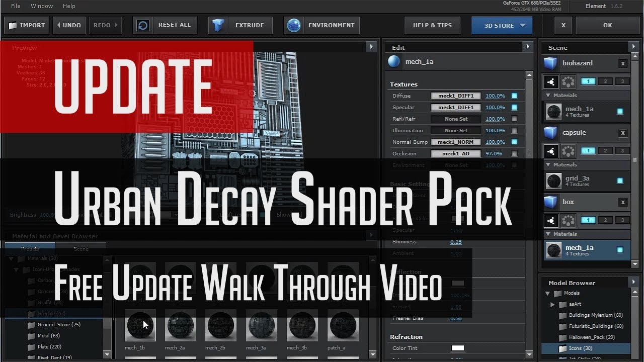The height and width of the screenshot is (362, 644).
Task: Click the Reset All icon
Action: point(142,25)
